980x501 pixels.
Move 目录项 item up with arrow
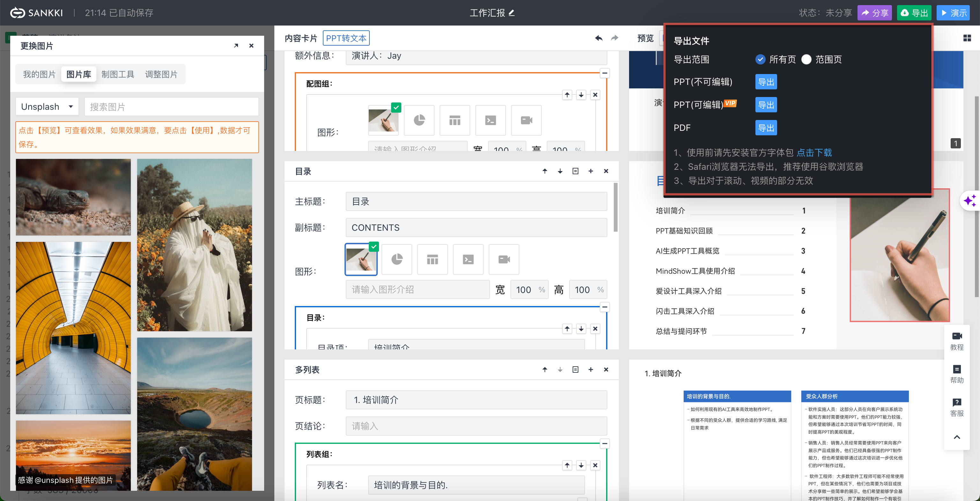(567, 329)
